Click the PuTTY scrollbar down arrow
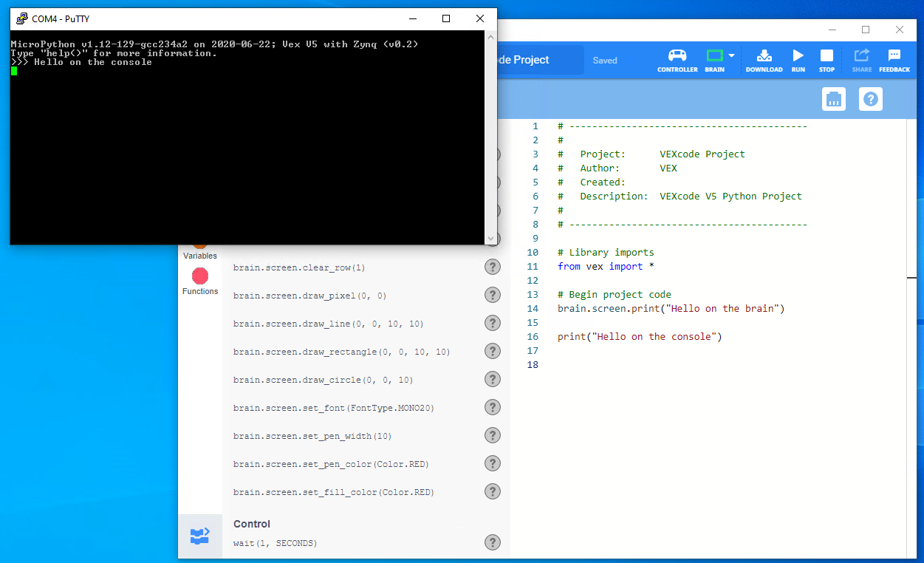This screenshot has width=924, height=563. tap(491, 239)
